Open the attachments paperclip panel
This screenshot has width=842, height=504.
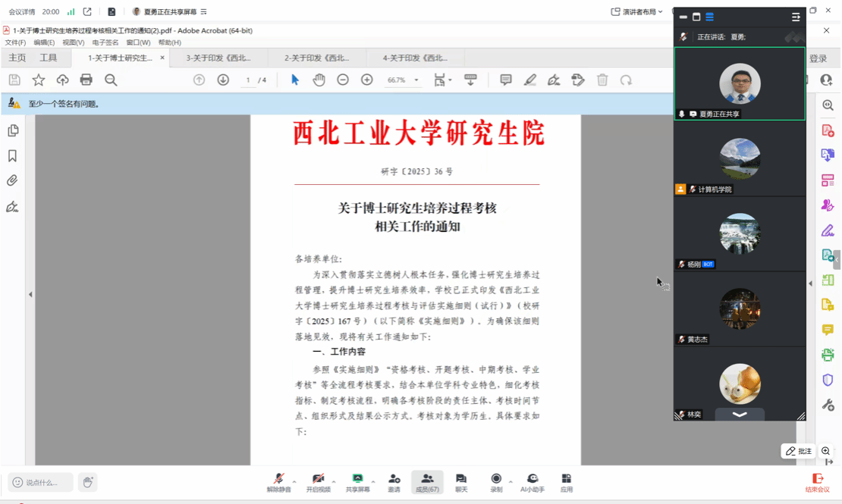click(13, 181)
